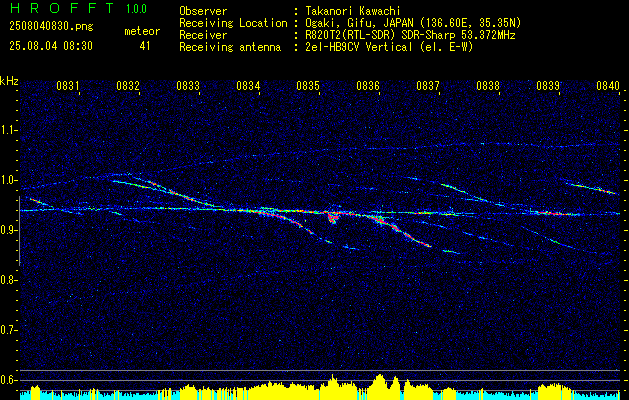Click the version number 1.0.0
The width and height of the screenshot is (629, 400).
(x=136, y=9)
